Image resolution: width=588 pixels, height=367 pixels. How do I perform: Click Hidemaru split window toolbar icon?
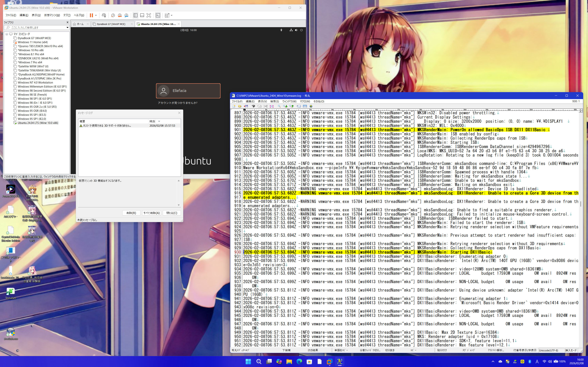click(305, 106)
